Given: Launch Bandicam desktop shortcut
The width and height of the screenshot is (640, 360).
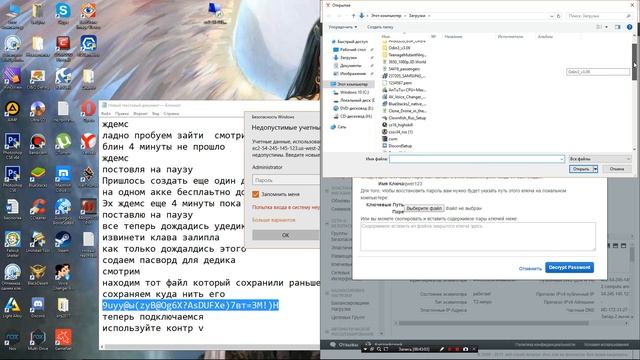Looking at the screenshot, I should [x=38, y=144].
